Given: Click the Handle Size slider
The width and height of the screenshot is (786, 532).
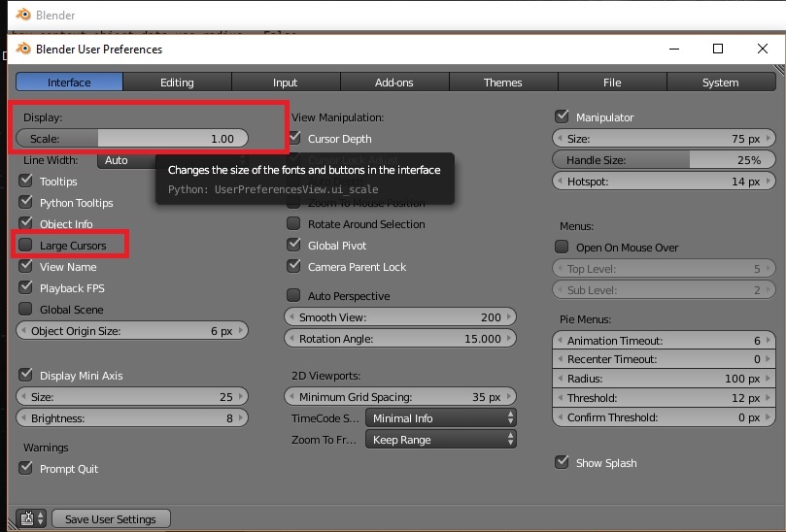Looking at the screenshot, I should pyautogui.click(x=665, y=160).
